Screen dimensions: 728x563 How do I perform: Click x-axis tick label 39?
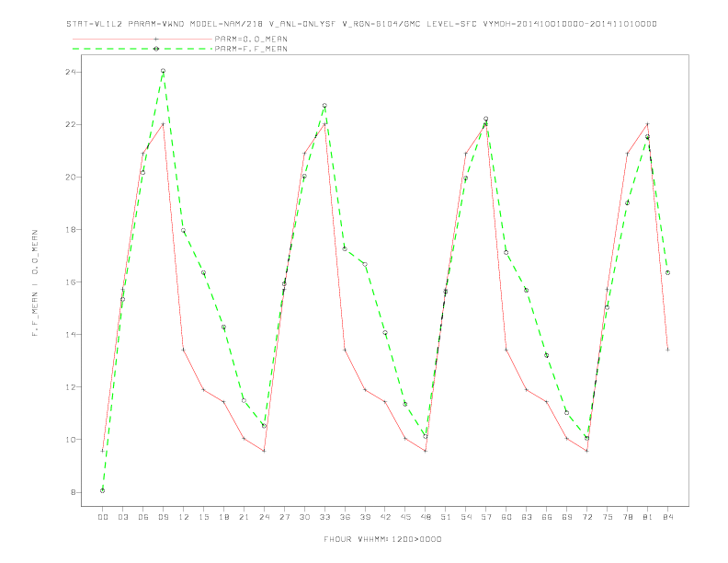pyautogui.click(x=365, y=517)
